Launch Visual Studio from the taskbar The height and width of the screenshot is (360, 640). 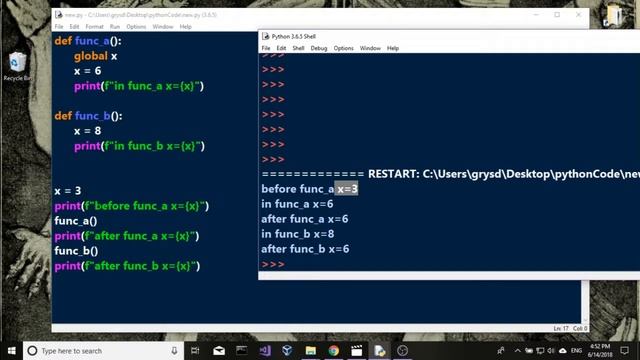[x=265, y=351]
